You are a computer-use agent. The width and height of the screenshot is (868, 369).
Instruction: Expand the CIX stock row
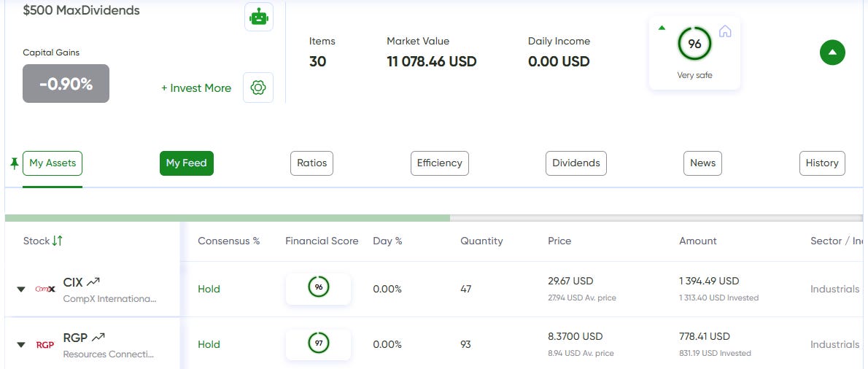point(21,290)
